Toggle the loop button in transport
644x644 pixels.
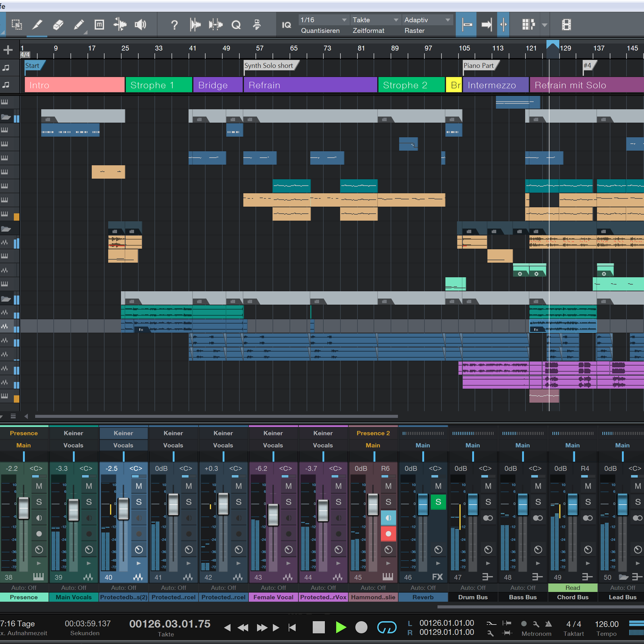click(x=387, y=627)
